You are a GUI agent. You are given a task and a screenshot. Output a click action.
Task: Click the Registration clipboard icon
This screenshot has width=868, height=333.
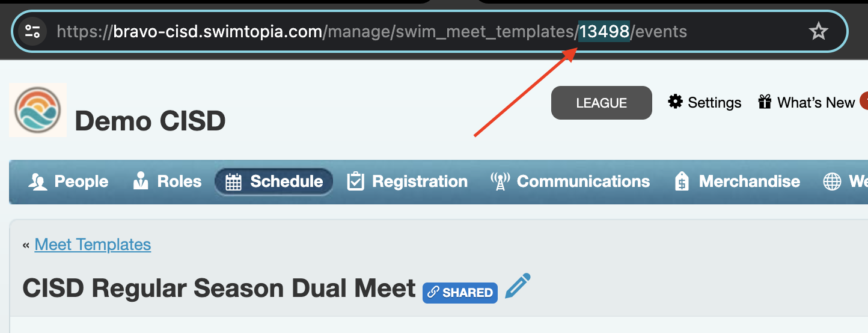pyautogui.click(x=356, y=182)
